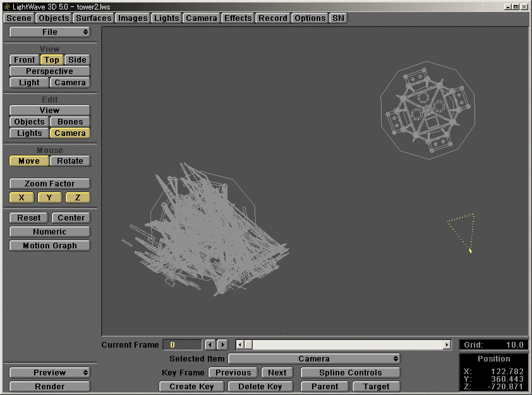Open the Selected Item dropdown
Image resolution: width=532 pixels, height=395 pixels.
(x=316, y=358)
